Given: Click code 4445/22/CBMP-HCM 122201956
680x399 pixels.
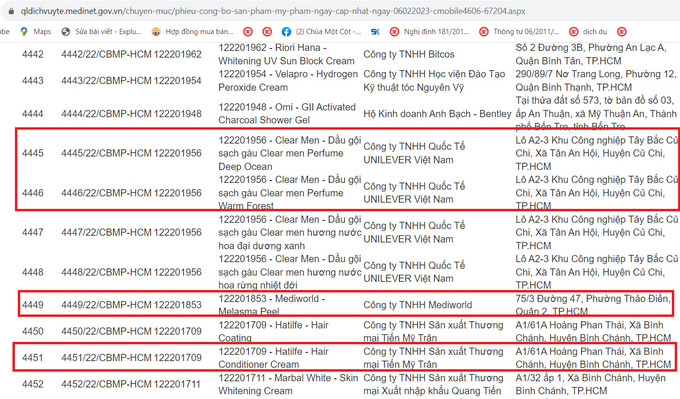Looking at the screenshot, I should 131,153.
